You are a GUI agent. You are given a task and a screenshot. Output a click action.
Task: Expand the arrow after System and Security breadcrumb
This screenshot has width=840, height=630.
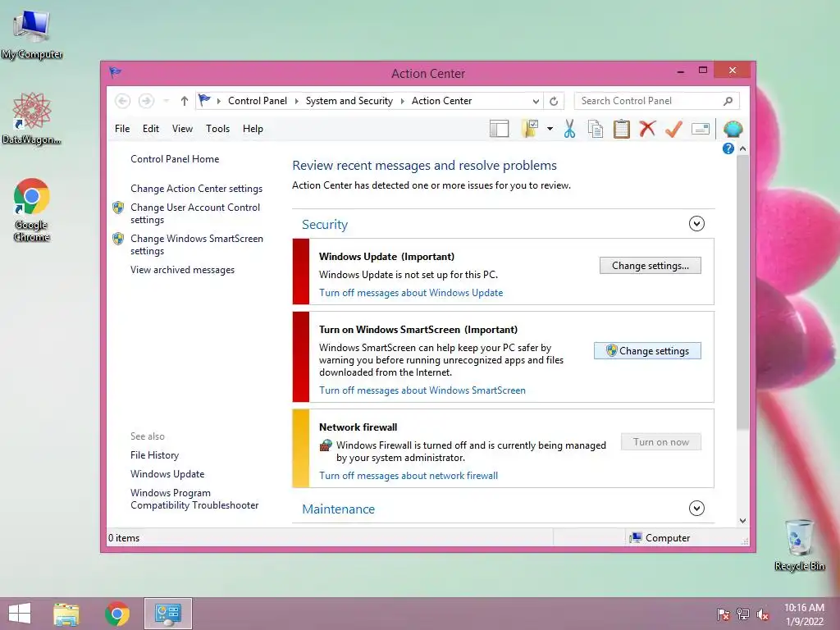click(402, 101)
